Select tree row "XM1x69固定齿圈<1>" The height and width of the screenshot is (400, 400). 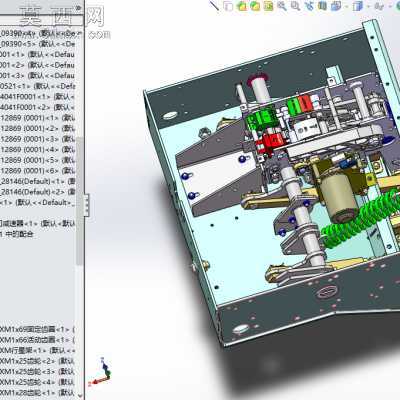(37, 330)
